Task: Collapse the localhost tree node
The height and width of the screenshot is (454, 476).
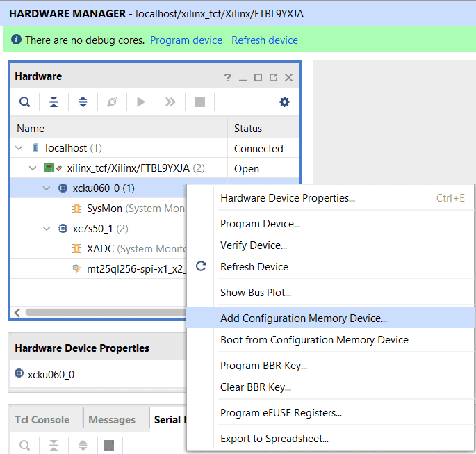Action: [19, 148]
